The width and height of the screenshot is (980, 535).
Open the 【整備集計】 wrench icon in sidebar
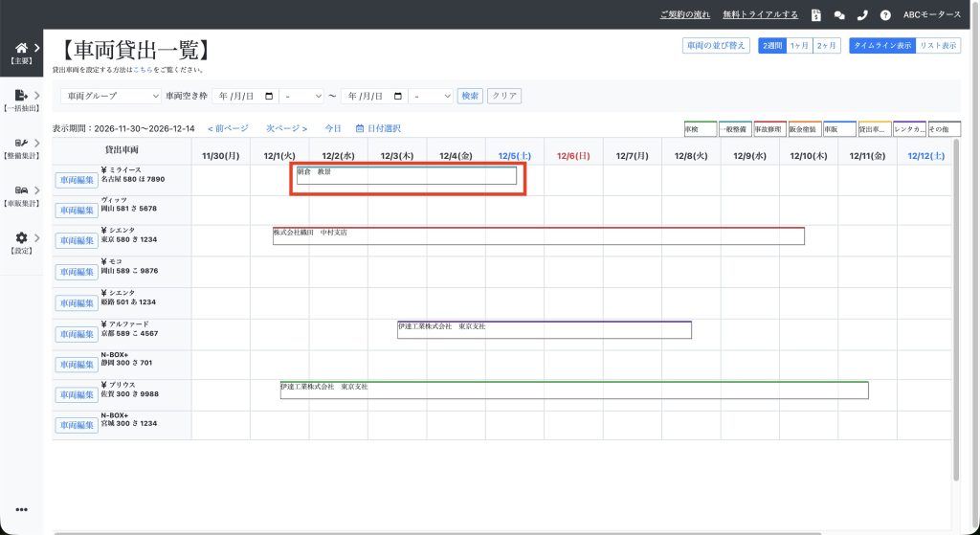tap(21, 144)
